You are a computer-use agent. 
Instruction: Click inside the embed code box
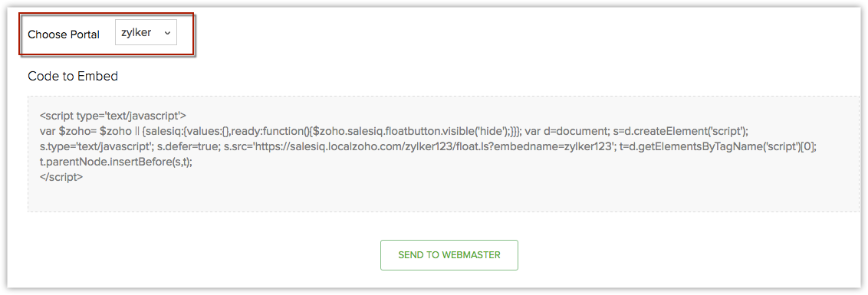[x=443, y=154]
